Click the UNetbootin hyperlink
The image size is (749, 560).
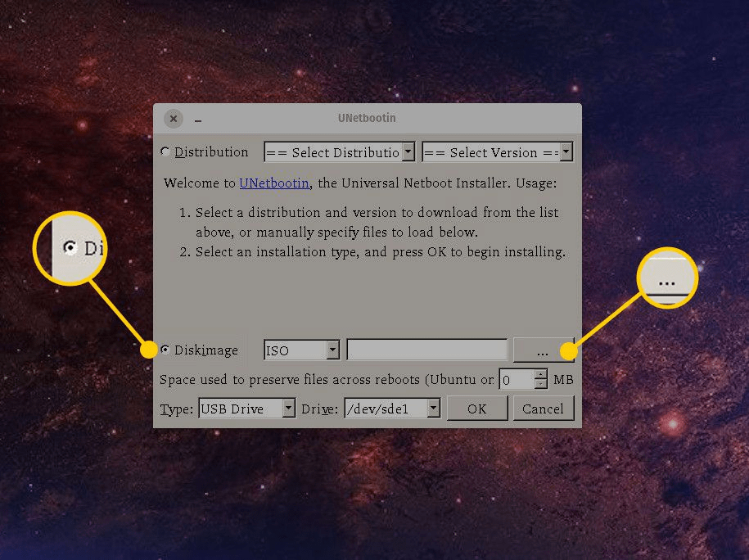pyautogui.click(x=274, y=183)
